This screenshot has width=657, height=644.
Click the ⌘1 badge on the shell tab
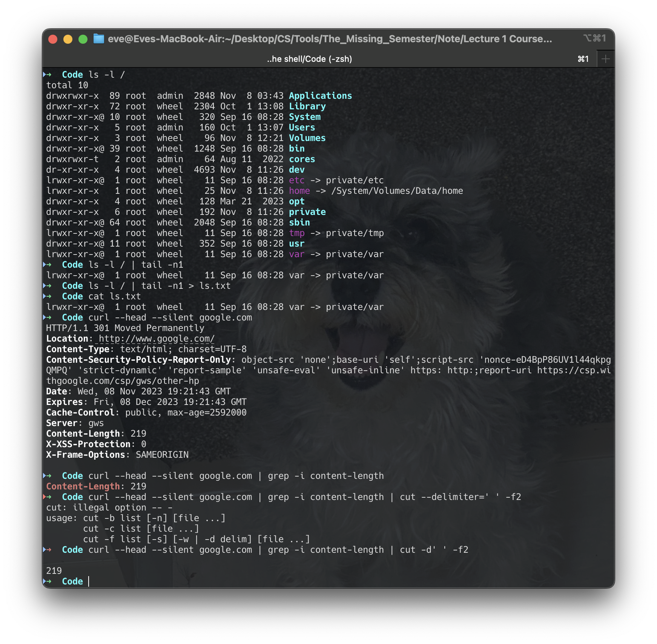coord(583,59)
